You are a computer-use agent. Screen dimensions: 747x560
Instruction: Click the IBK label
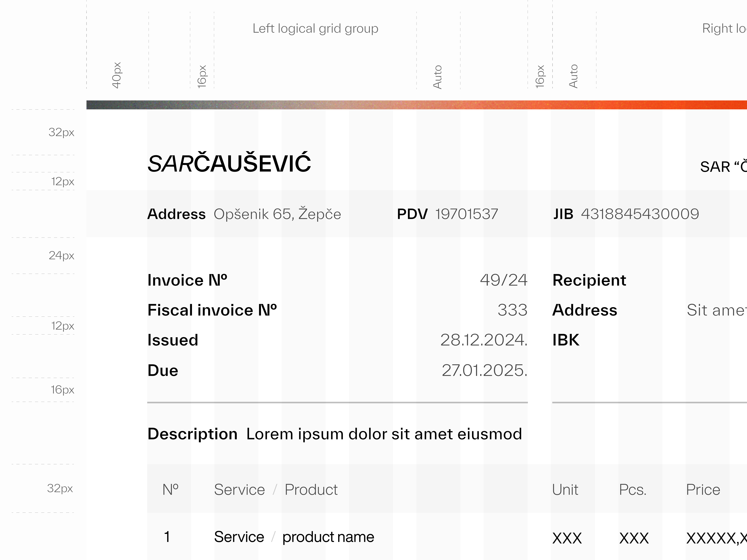(566, 340)
